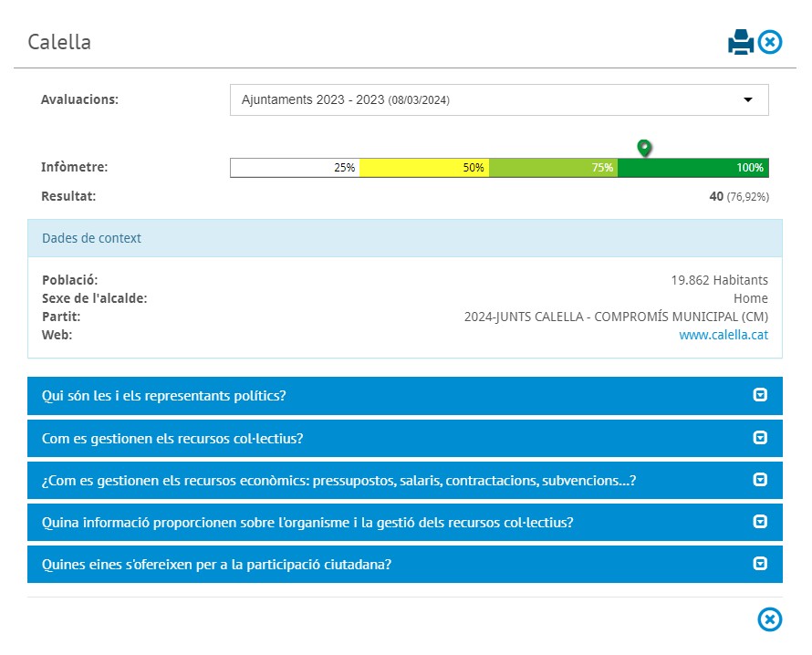Click the yellow 50% Infòmetre segment
This screenshot has width=812, height=655.
424,168
